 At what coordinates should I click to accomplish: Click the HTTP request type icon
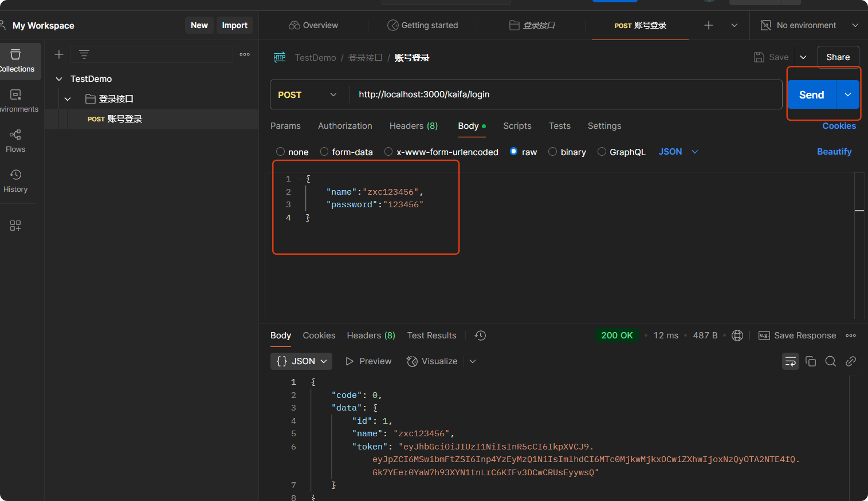tap(280, 57)
